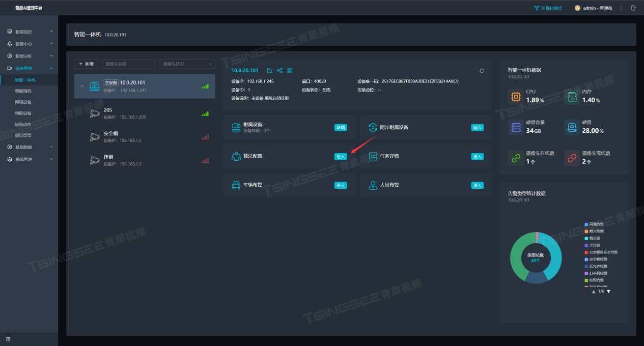Expand the 告警中心 sidebar menu
644x346 pixels.
29,44
